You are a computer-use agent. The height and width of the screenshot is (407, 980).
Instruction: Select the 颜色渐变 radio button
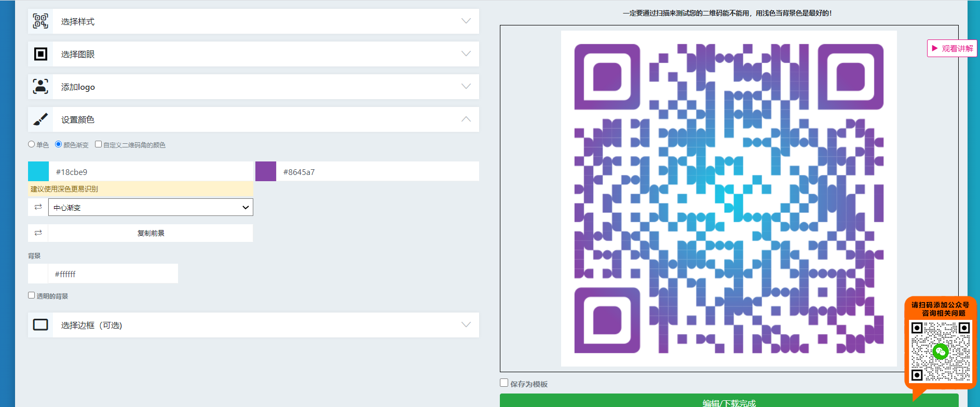(58, 144)
